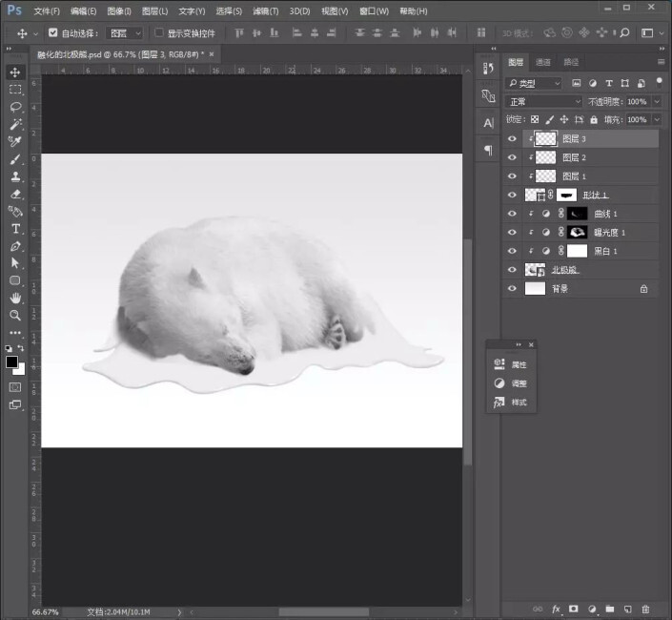Click the foreground color swatch
The width and height of the screenshot is (672, 620).
pos(12,362)
